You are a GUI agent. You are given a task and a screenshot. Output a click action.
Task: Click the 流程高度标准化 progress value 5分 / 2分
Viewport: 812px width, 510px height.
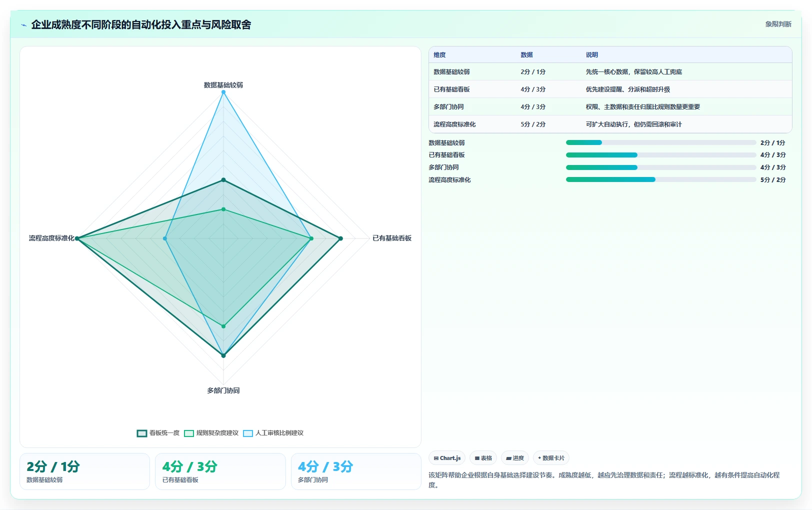pos(773,180)
